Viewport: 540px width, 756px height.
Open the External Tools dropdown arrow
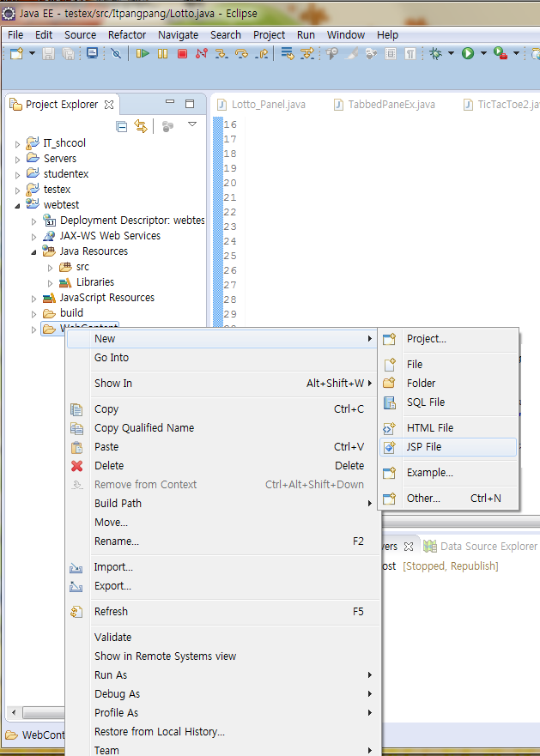point(516,53)
